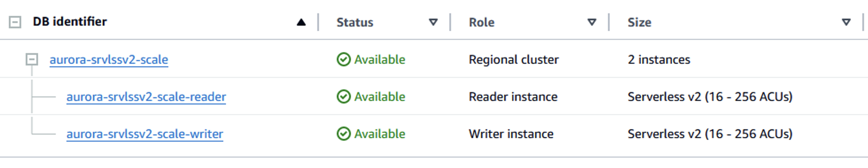Open Status column filter arrow
This screenshot has height=168, width=868.
(x=433, y=22)
